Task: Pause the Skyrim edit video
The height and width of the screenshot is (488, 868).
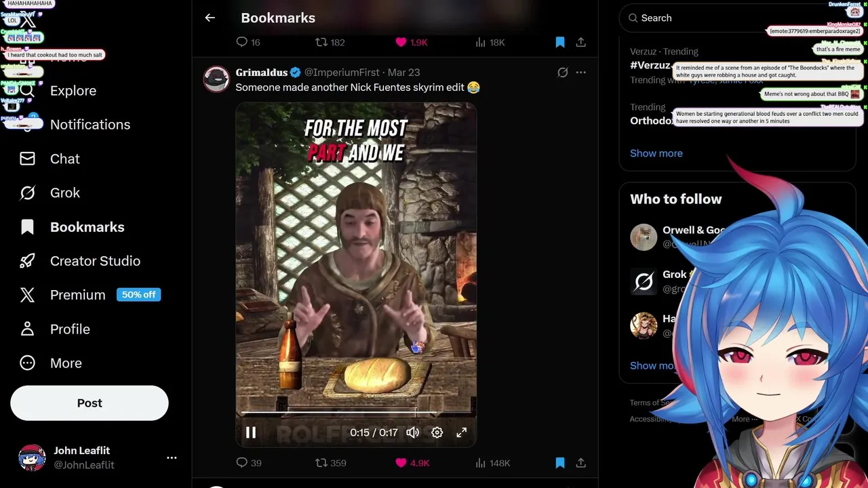Action: [x=251, y=432]
